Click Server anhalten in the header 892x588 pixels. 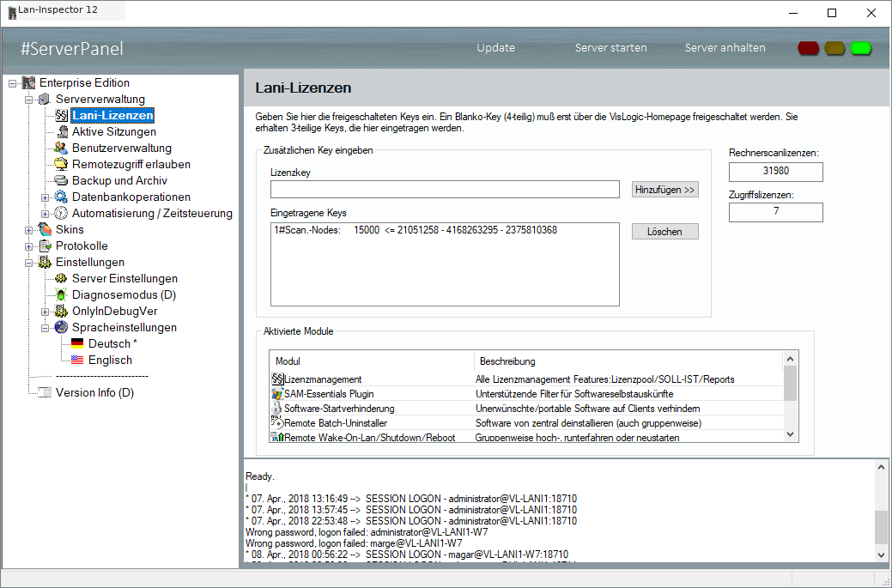pyautogui.click(x=725, y=48)
